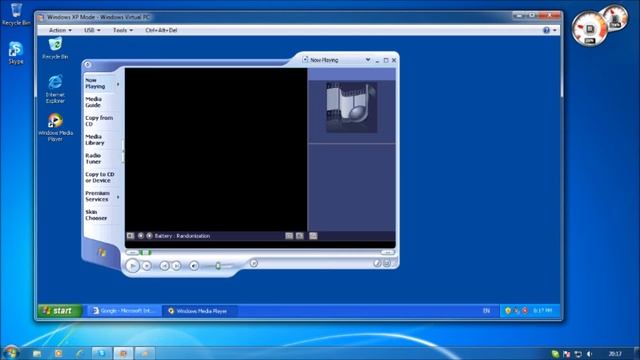Start playback with the round Play button
This screenshot has height=360, width=640.
132,266
